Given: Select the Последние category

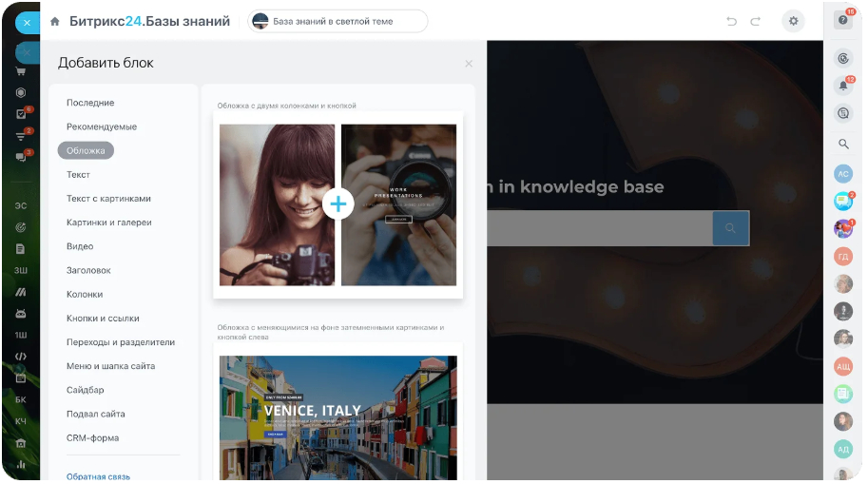Looking at the screenshot, I should pos(90,103).
